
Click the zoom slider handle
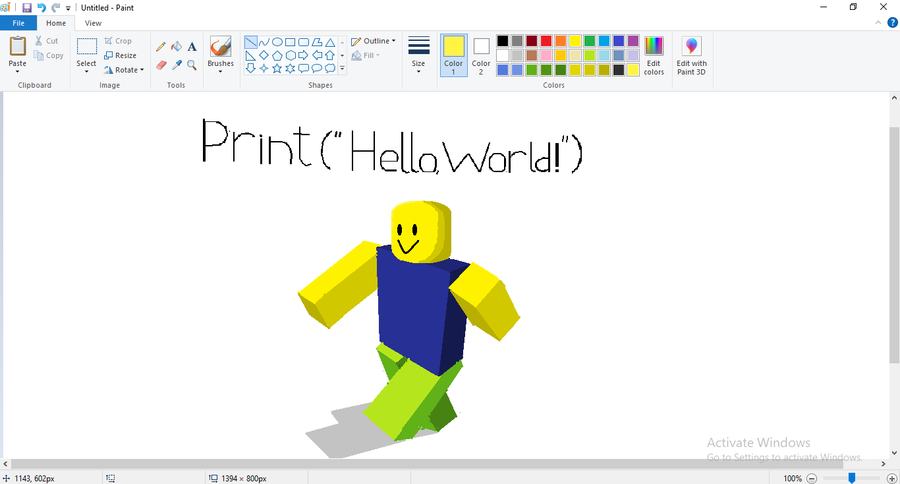[852, 478]
